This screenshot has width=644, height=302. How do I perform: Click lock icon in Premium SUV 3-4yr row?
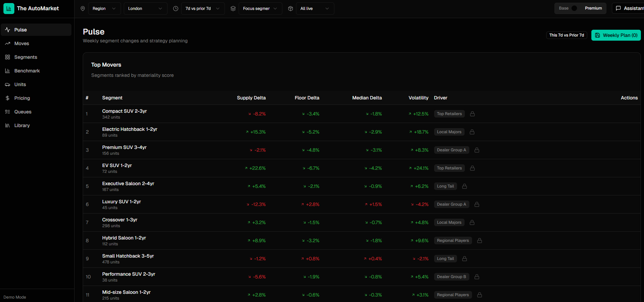477,150
